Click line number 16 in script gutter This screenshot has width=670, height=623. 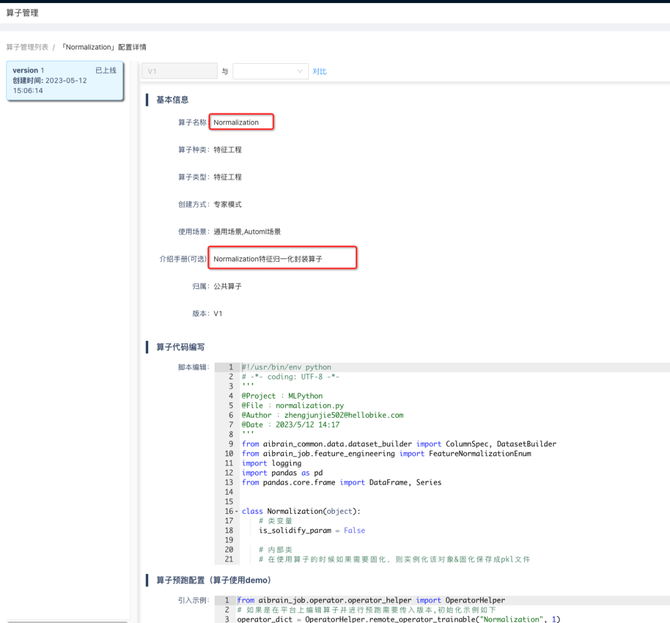pyautogui.click(x=228, y=511)
